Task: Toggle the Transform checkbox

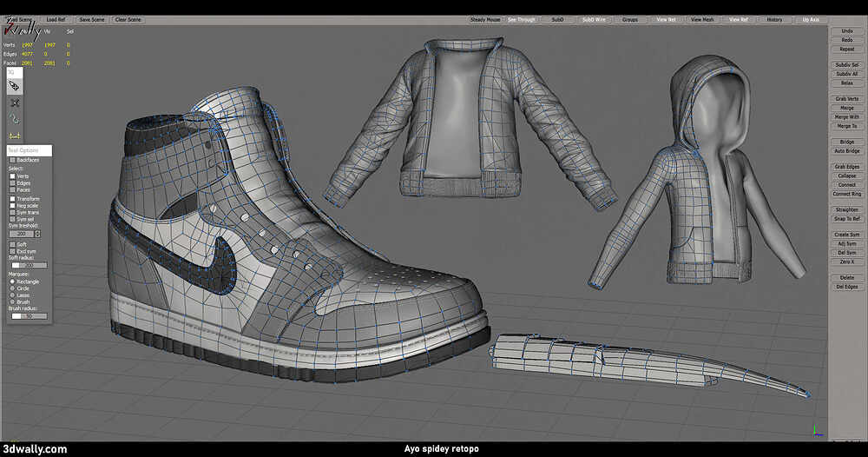Action: pos(12,198)
